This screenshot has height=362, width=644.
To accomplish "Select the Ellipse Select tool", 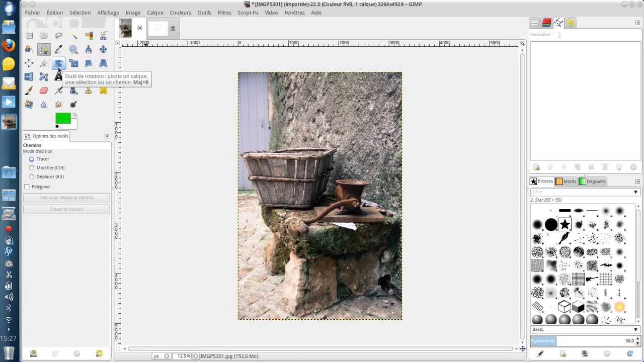I will tap(44, 36).
